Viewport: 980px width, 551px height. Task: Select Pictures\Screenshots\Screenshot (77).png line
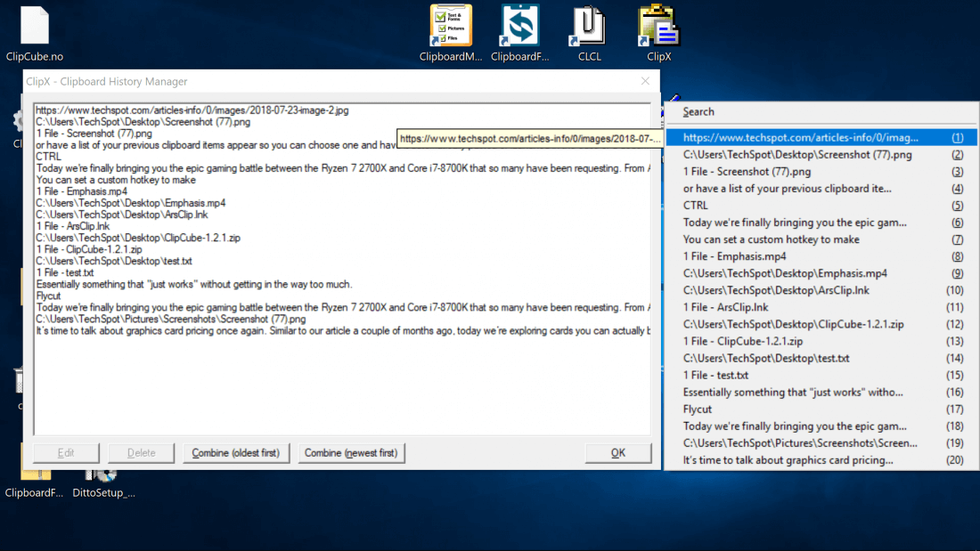coord(171,320)
